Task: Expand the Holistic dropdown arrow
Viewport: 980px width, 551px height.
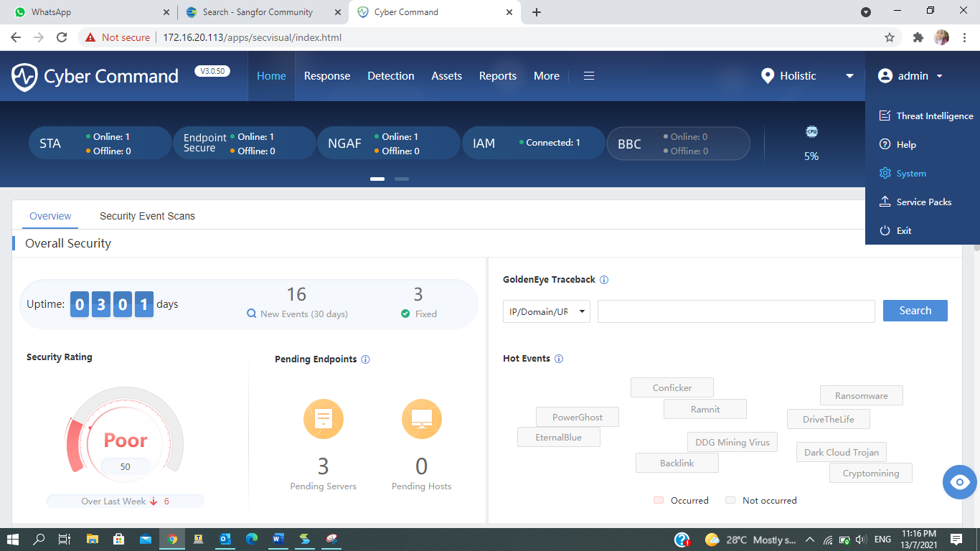Action: (x=849, y=76)
